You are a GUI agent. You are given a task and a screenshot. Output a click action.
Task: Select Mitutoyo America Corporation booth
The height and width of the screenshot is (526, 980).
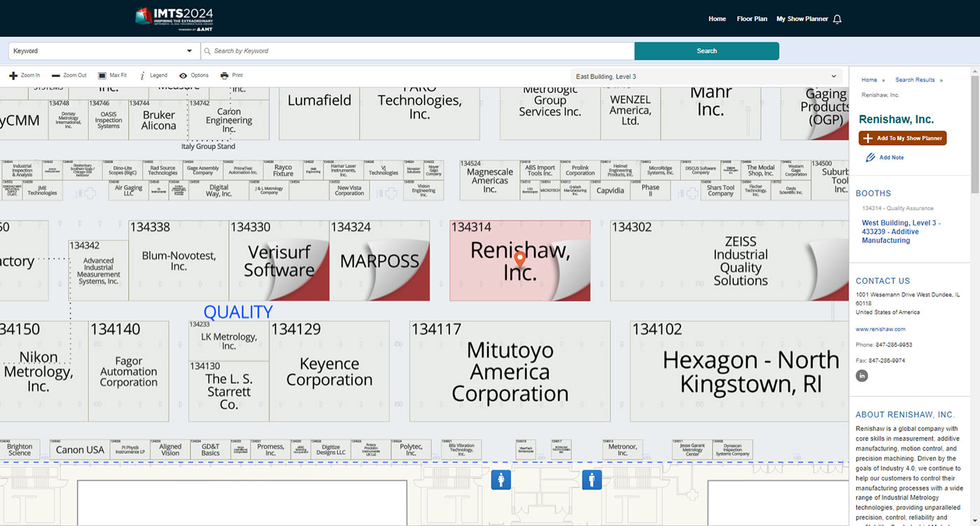510,371
